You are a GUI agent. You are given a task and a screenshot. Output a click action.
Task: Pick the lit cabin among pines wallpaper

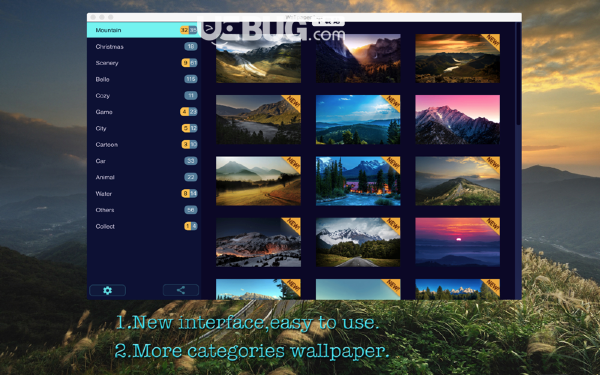[x=358, y=181]
